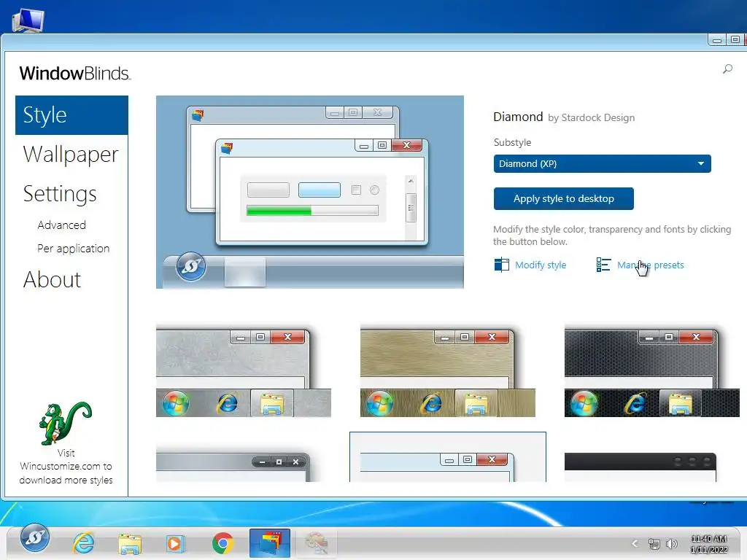
Task: Select the gray stone style thumbnail
Action: tap(244, 371)
